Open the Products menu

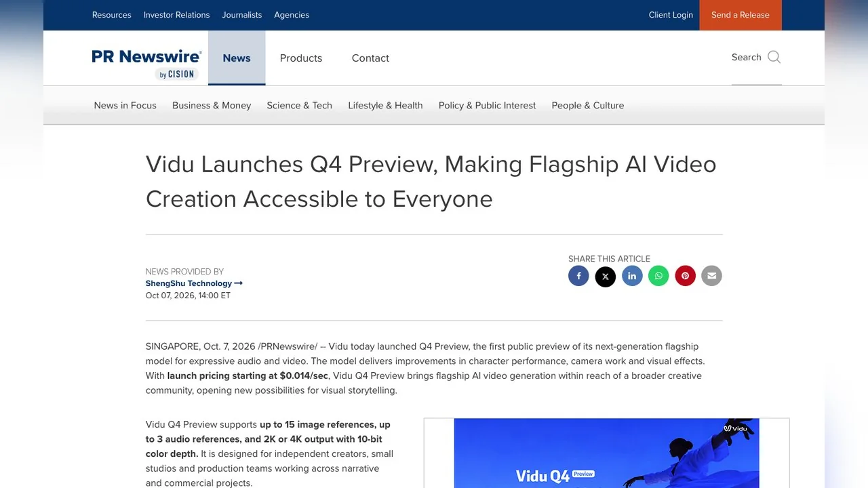coord(301,58)
